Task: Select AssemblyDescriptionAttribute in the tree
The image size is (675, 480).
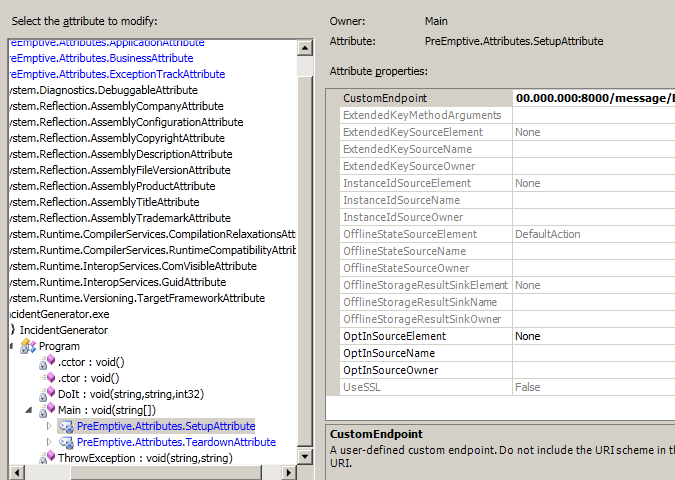Action: coord(121,154)
